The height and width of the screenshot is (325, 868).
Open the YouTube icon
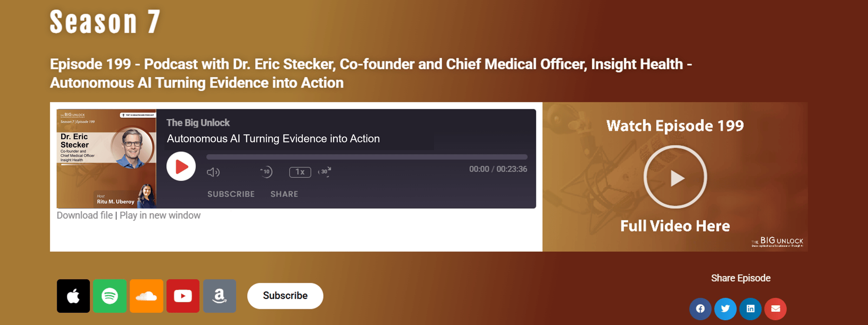pyautogui.click(x=183, y=296)
